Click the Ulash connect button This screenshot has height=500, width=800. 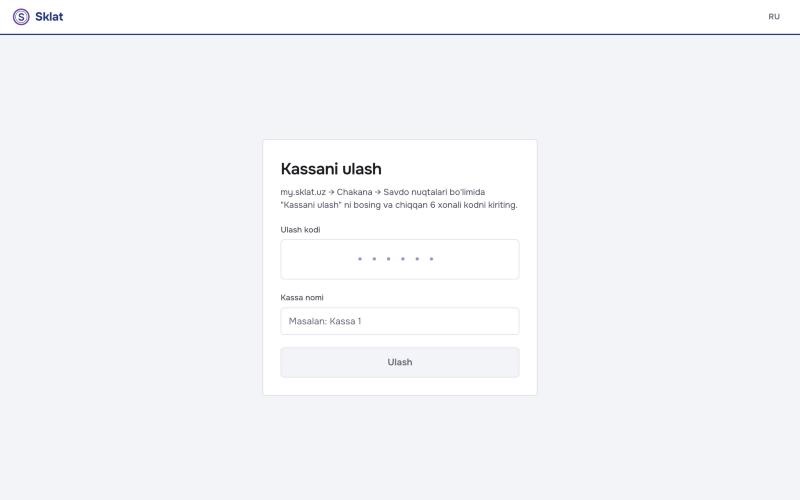[399, 362]
